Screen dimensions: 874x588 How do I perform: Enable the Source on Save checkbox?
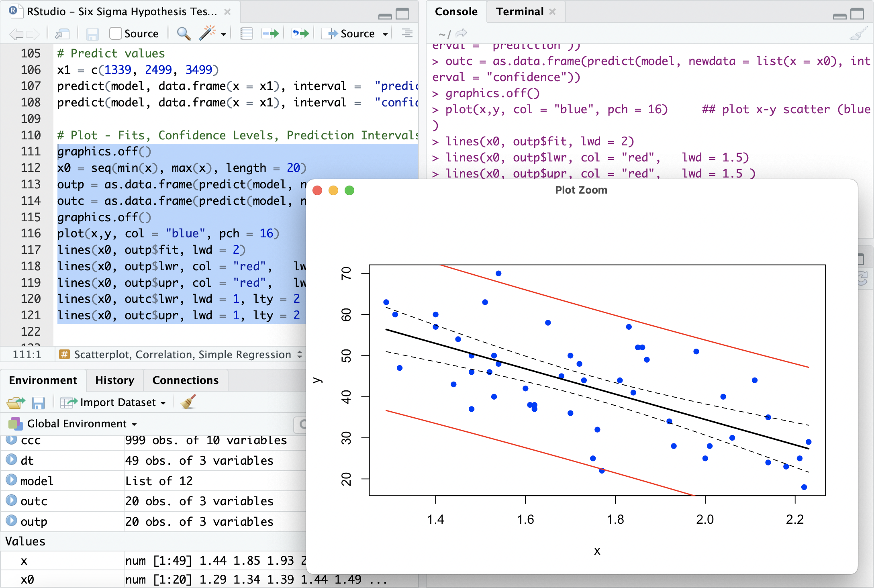[x=116, y=34]
